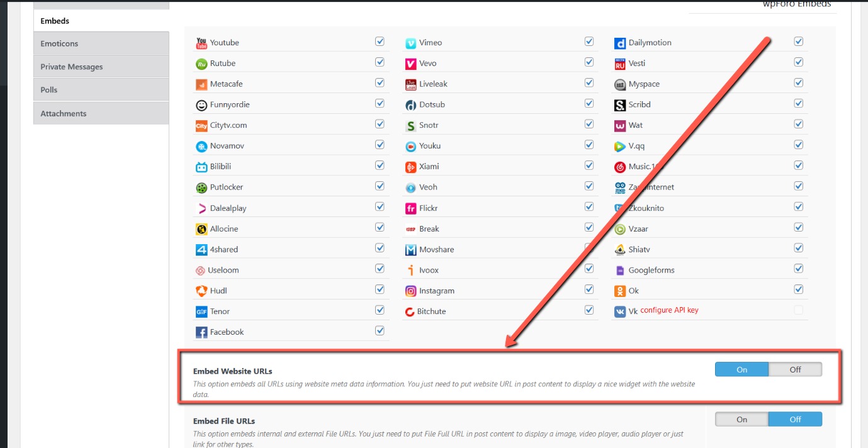Viewport: 868px width, 448px height.
Task: Click the Instagram logo icon
Action: point(410,291)
